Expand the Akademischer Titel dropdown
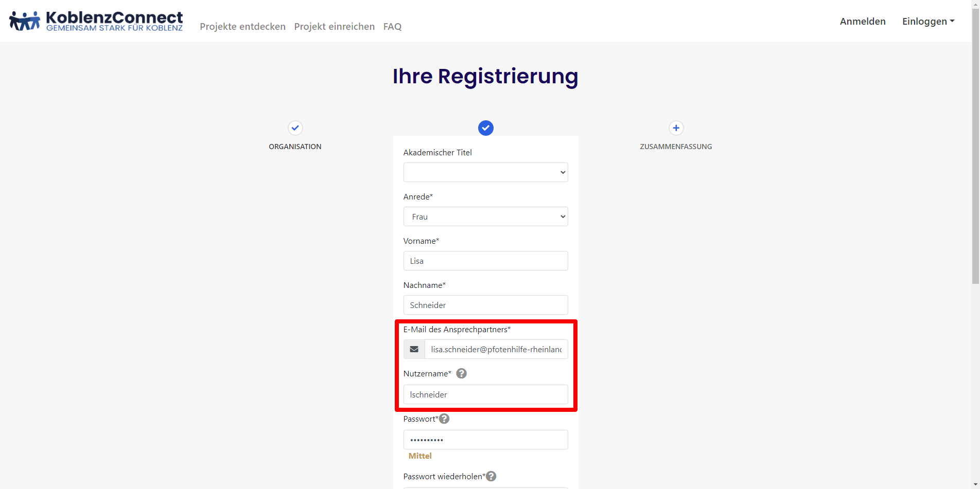Viewport: 980px width, 489px height. tap(485, 172)
